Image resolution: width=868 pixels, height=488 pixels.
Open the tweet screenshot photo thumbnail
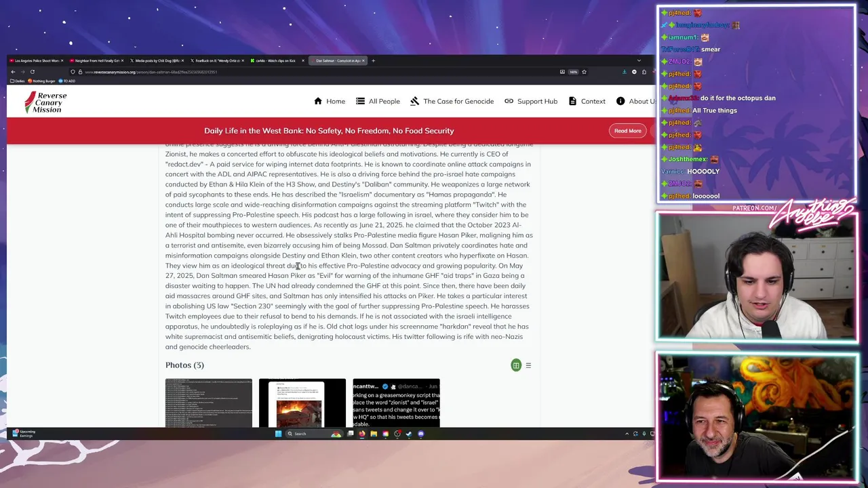[396, 403]
